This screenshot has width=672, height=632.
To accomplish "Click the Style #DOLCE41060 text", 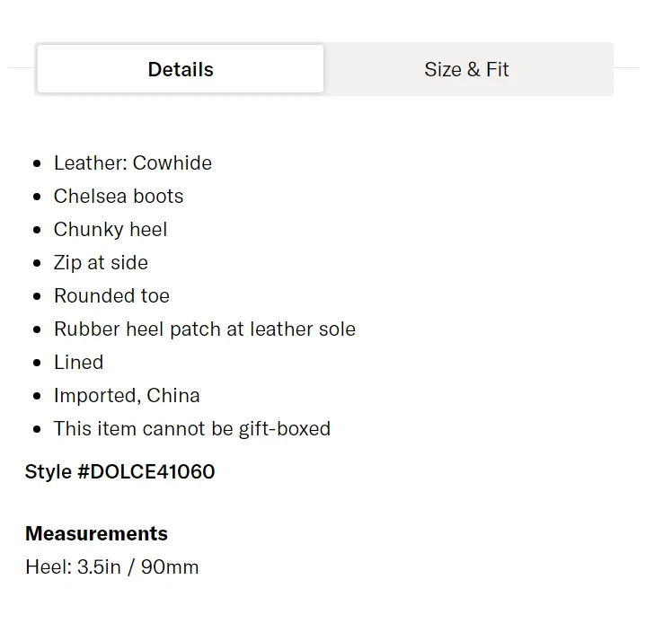I will tap(120, 472).
